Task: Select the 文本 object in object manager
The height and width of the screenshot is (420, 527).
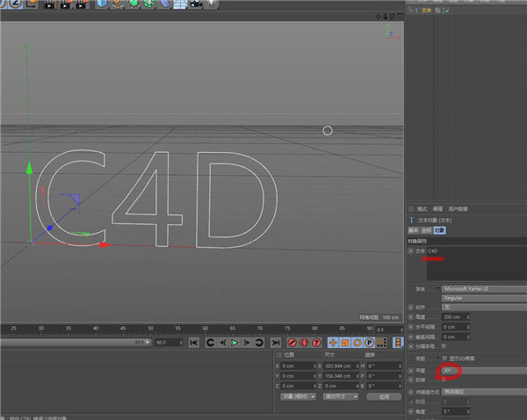Action: [426, 11]
